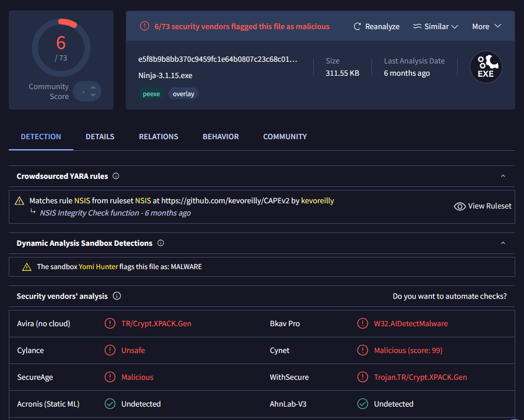Open the Similar dropdown menu
Image resolution: width=524 pixels, height=420 pixels.
click(436, 27)
